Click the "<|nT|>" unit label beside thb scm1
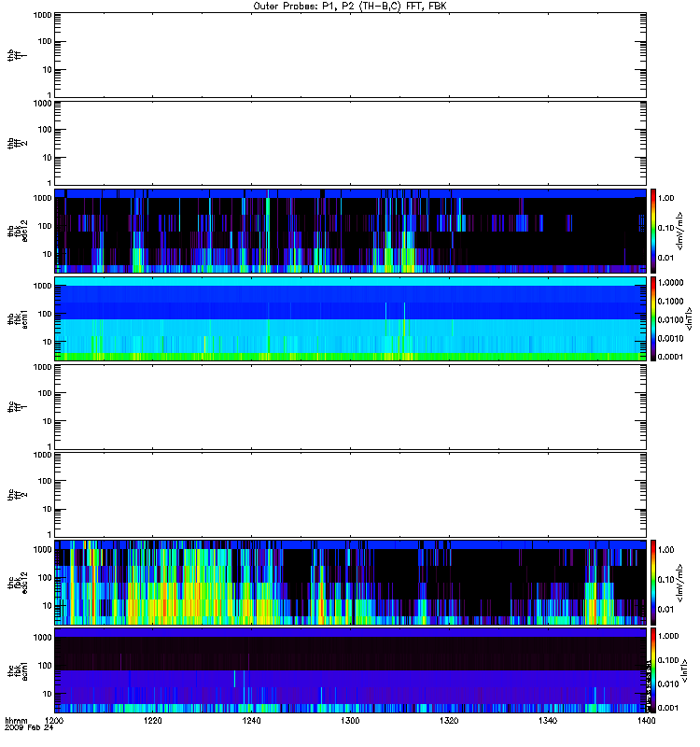Viewport: 700px width, 747px height. 689,318
